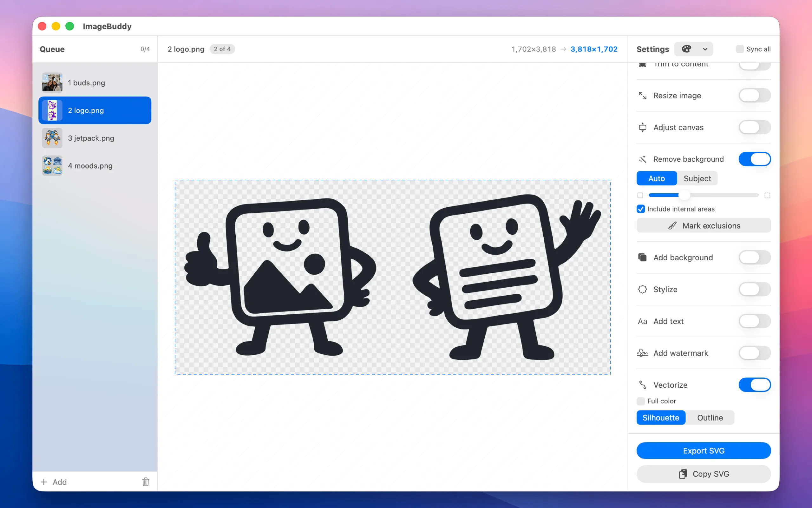The width and height of the screenshot is (812, 508).
Task: Click the Copy SVG clipboard icon
Action: coord(683,474)
